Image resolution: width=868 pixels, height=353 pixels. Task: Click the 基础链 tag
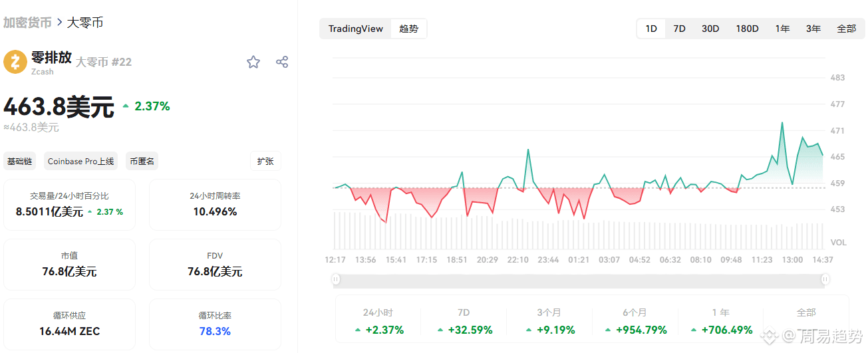click(x=20, y=161)
